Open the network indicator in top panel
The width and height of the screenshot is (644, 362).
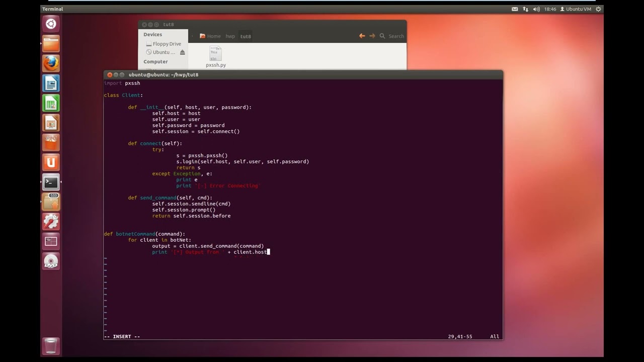(526, 9)
